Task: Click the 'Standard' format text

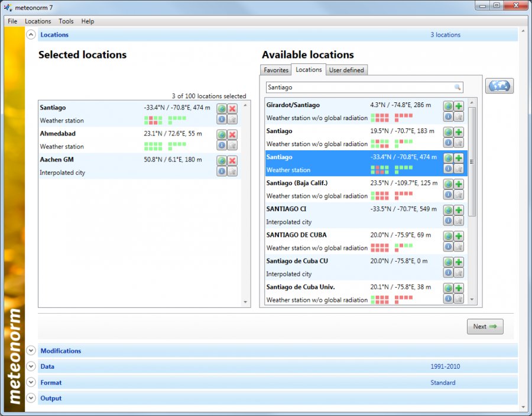Action: (x=443, y=382)
